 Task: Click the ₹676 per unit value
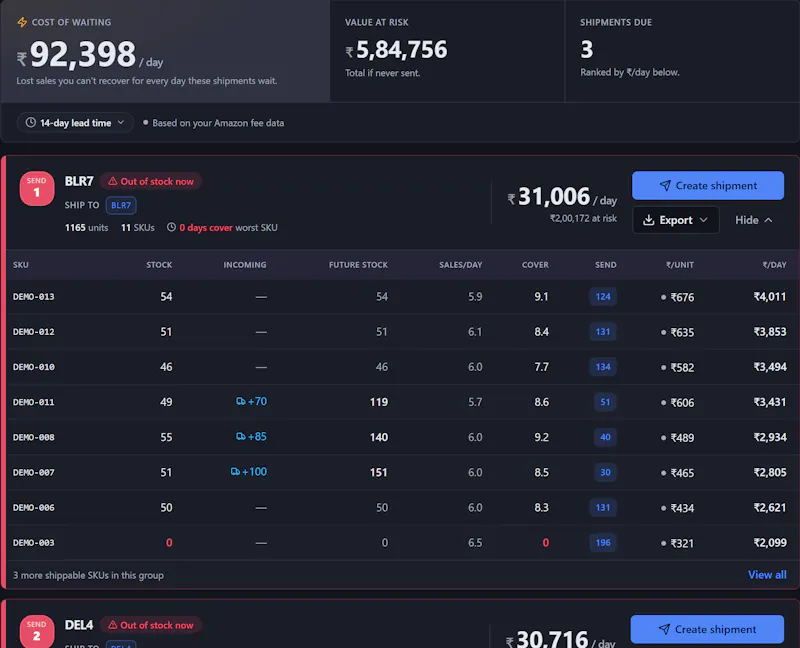click(682, 297)
